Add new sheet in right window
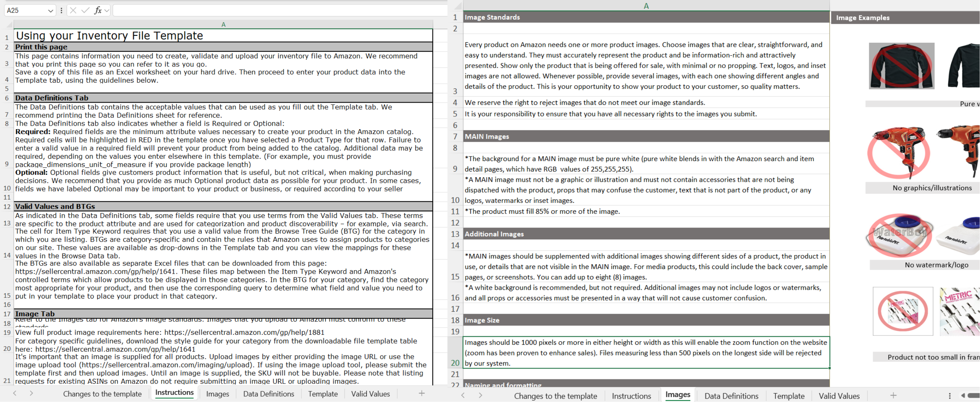The image size is (980, 402). [893, 395]
